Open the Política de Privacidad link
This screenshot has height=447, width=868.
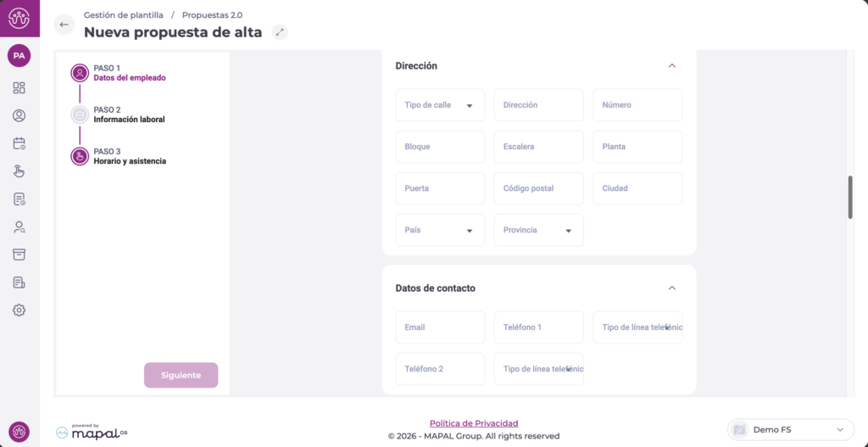point(473,423)
